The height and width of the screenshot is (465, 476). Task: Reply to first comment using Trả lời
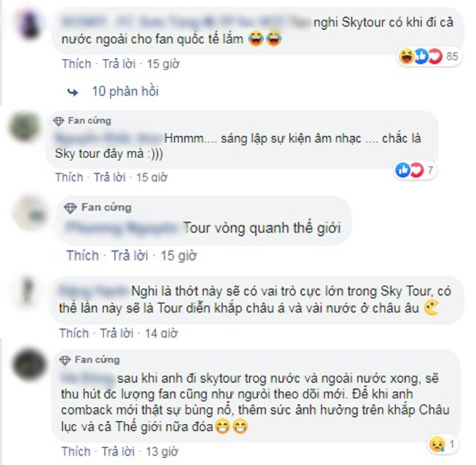pos(119,64)
